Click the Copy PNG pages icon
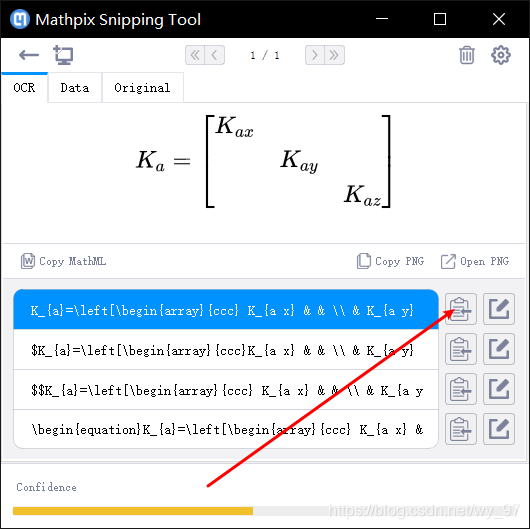 pos(364,261)
